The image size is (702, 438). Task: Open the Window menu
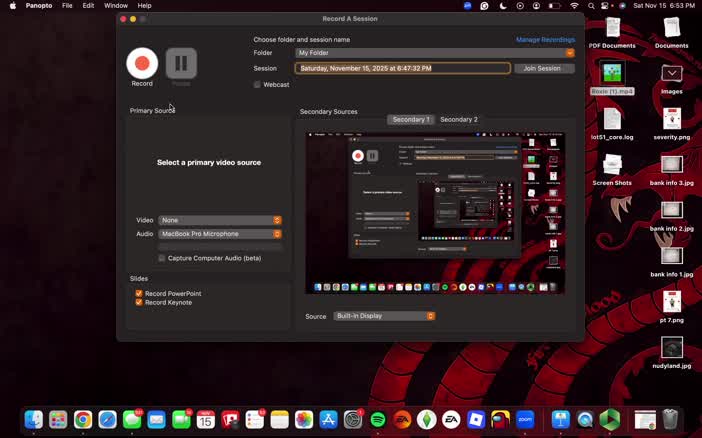[116, 6]
